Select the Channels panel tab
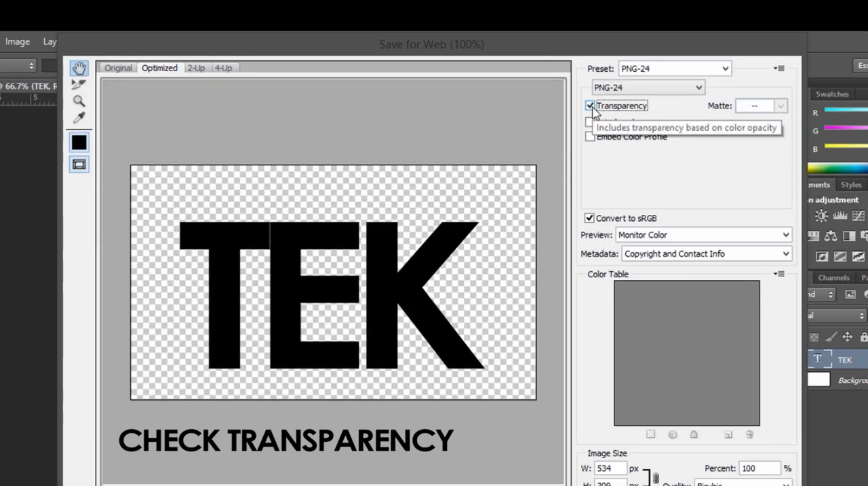This screenshot has height=486, width=868. tap(833, 277)
